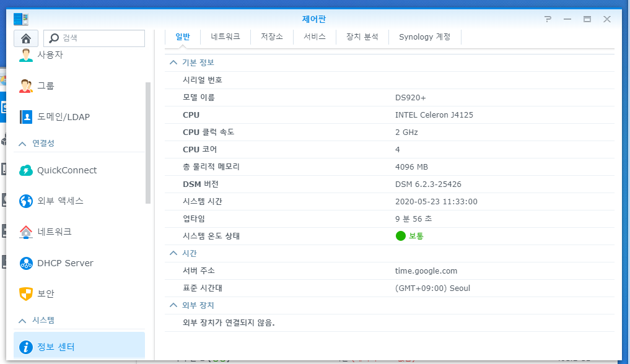
Task: Collapse the 시스템 sidebar section
Action: (x=22, y=321)
